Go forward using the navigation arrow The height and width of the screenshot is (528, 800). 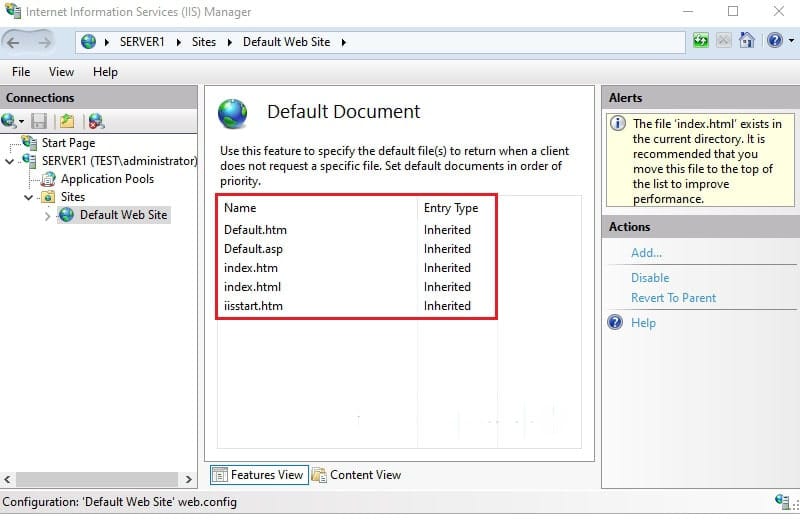tap(44, 42)
